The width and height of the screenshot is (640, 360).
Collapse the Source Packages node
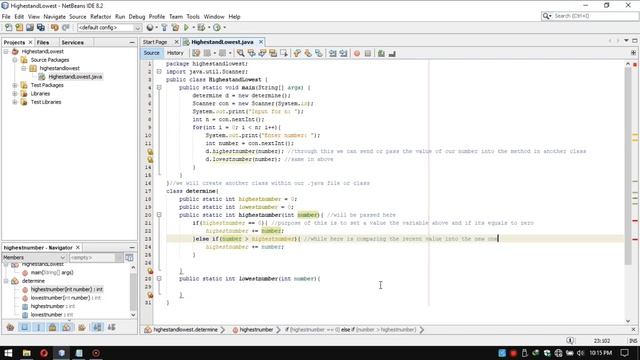point(15,60)
